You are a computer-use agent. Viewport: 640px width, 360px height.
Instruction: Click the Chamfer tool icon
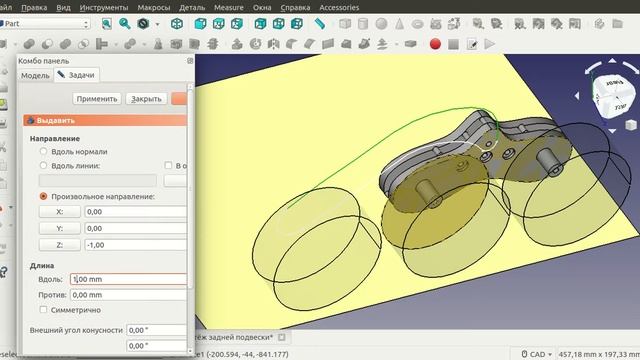pyautogui.click(x=309, y=44)
